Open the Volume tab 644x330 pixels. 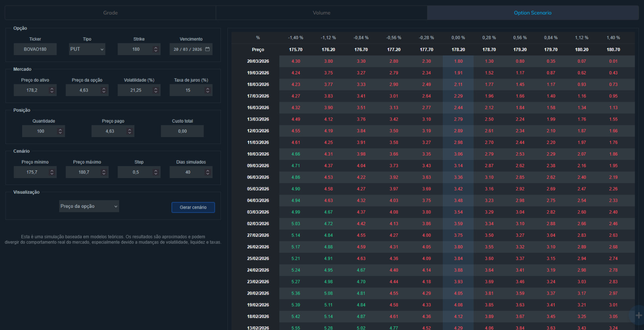coord(322,13)
